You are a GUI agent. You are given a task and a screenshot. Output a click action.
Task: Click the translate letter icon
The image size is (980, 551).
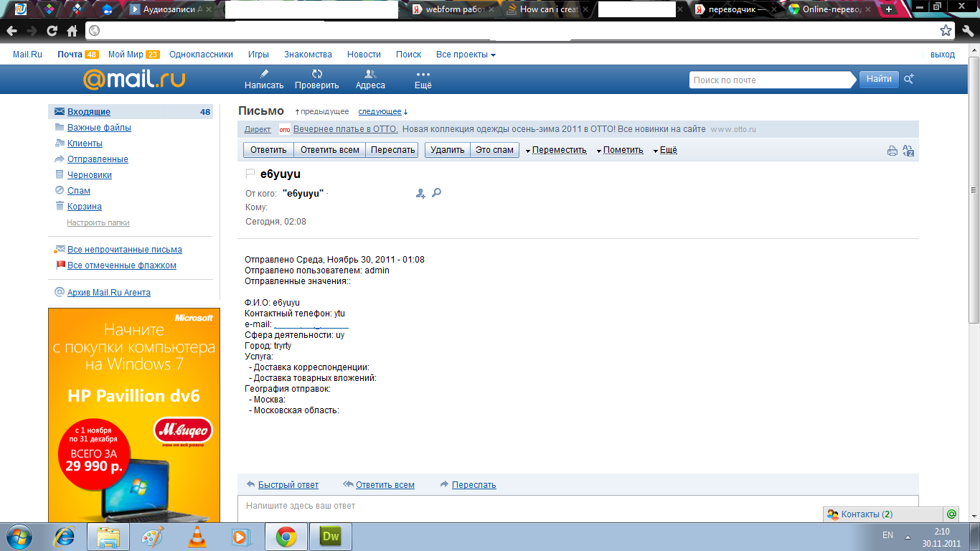pyautogui.click(x=908, y=151)
